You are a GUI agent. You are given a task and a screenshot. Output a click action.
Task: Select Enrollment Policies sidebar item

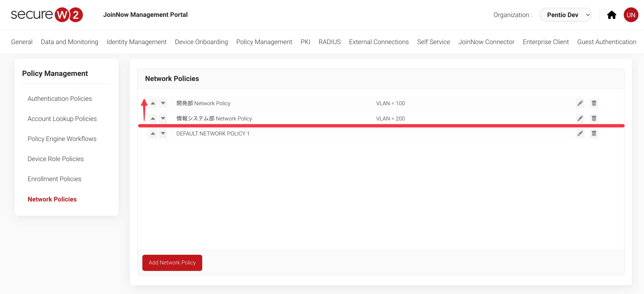pyautogui.click(x=54, y=179)
